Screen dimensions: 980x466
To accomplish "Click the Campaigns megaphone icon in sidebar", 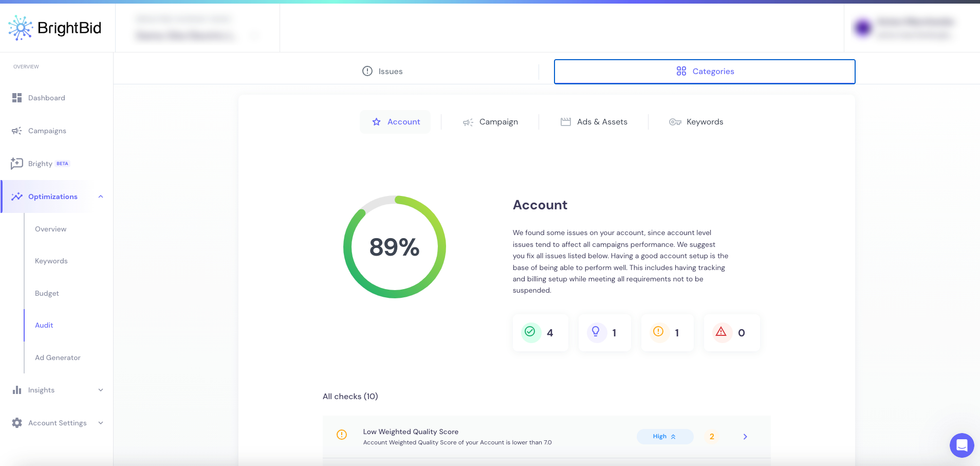I will tap(17, 131).
